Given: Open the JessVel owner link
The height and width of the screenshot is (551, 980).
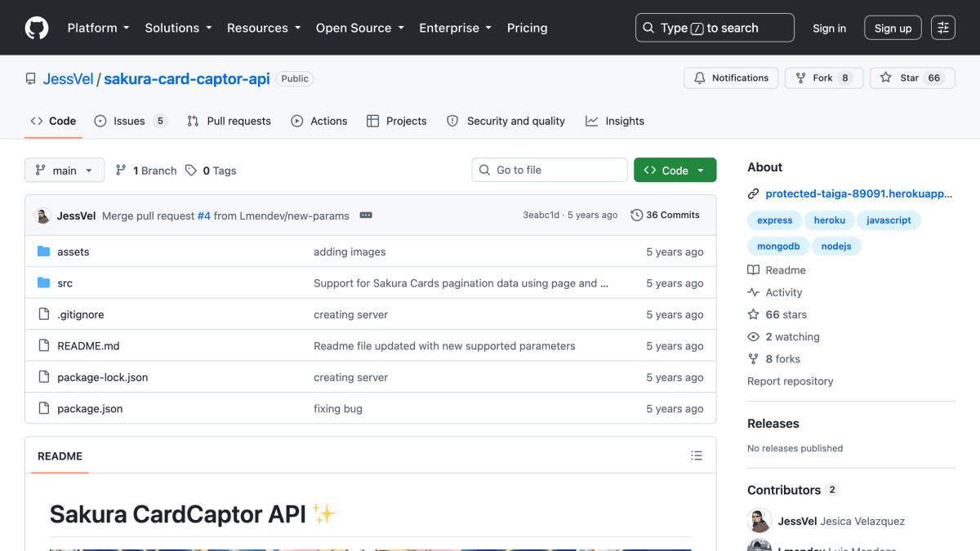Looking at the screenshot, I should [x=68, y=79].
